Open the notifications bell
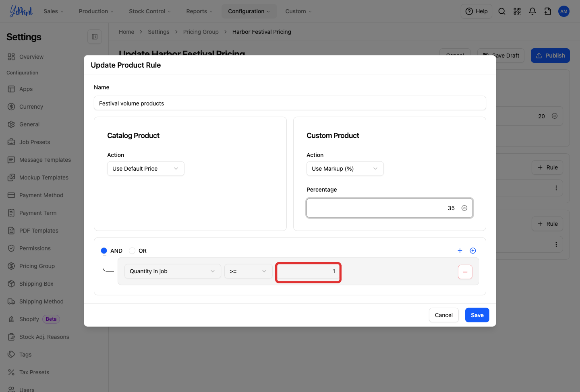580x392 pixels. coord(532,11)
